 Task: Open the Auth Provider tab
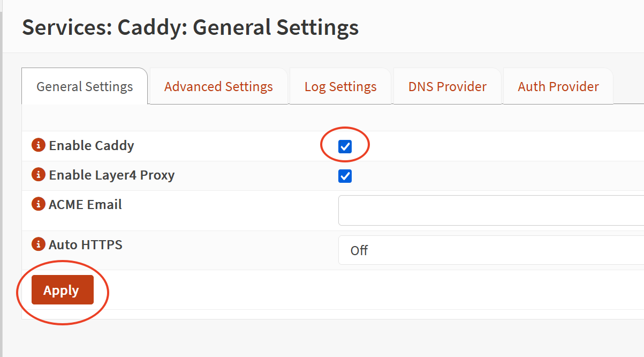[x=558, y=87]
